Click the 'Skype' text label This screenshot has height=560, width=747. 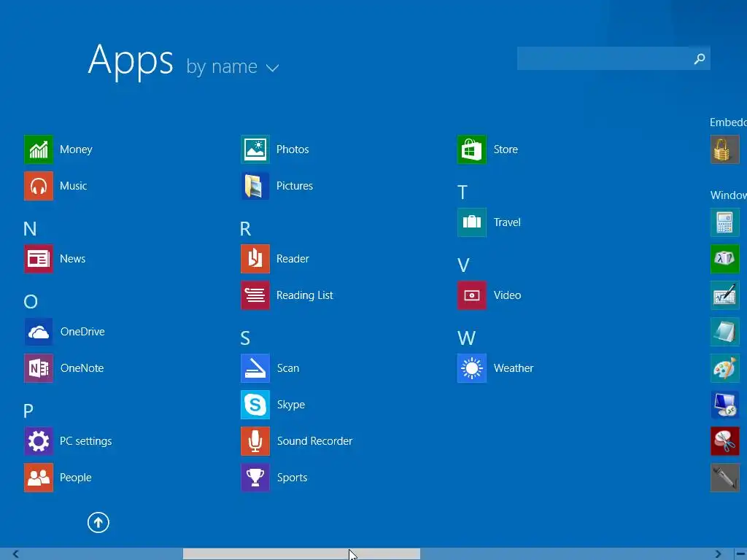[x=291, y=405]
